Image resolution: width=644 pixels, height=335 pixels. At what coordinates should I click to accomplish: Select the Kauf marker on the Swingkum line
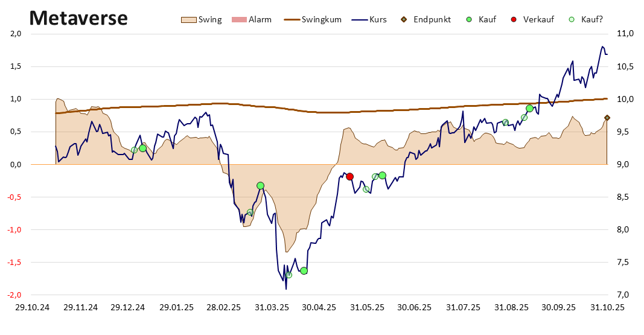(529, 108)
